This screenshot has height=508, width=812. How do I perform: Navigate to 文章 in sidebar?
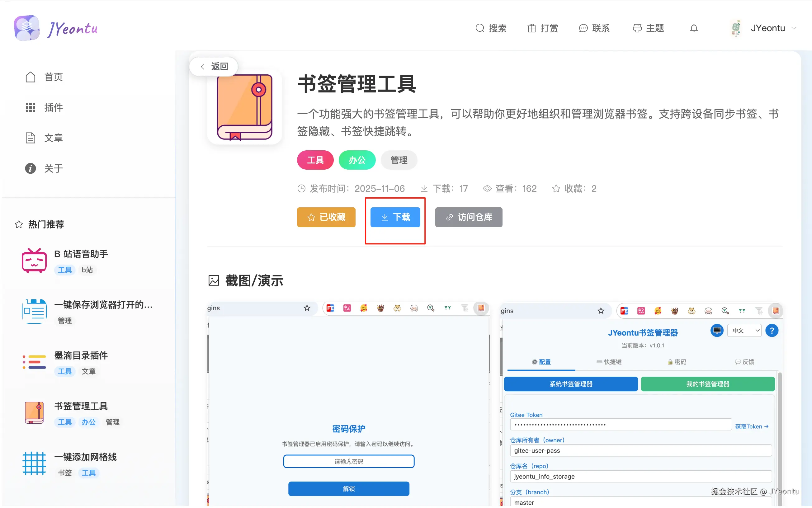click(53, 138)
